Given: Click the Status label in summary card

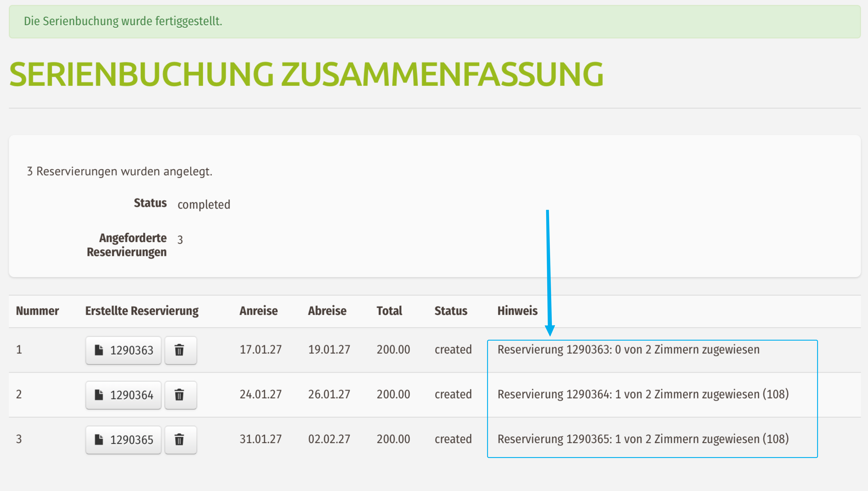Looking at the screenshot, I should tap(150, 203).
